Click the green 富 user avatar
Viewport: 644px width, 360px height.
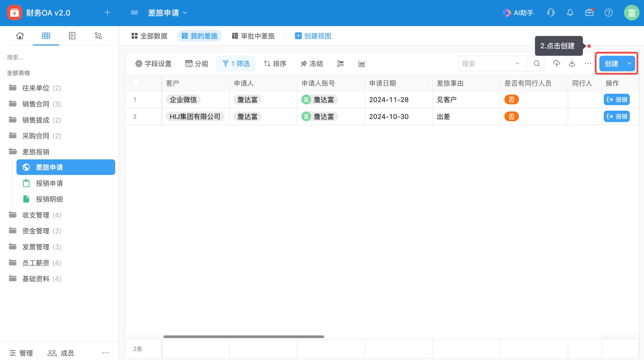(631, 13)
